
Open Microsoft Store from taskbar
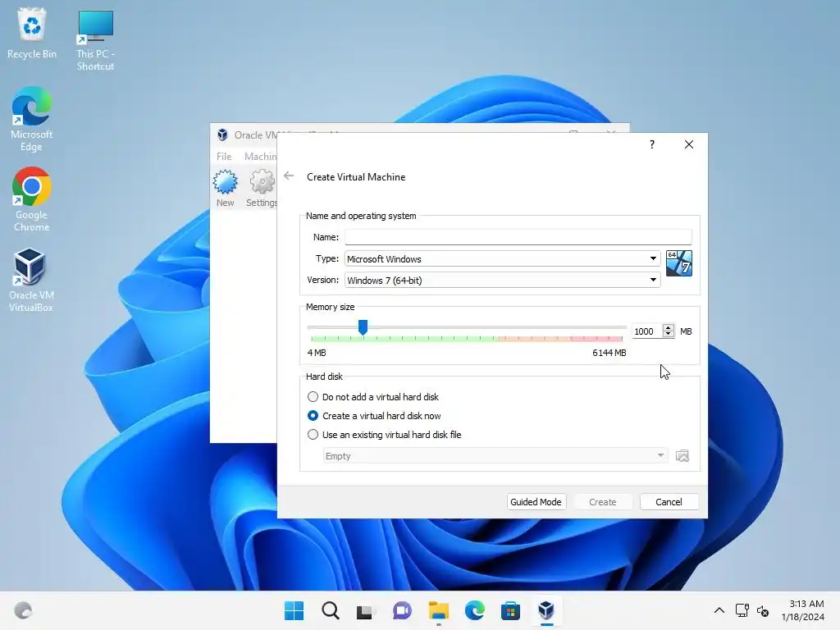click(x=510, y=610)
